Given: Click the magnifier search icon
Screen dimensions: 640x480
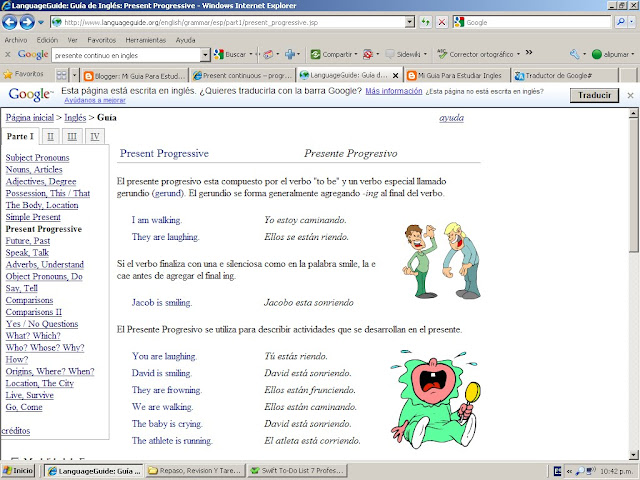Looking at the screenshot, I should click(x=621, y=22).
